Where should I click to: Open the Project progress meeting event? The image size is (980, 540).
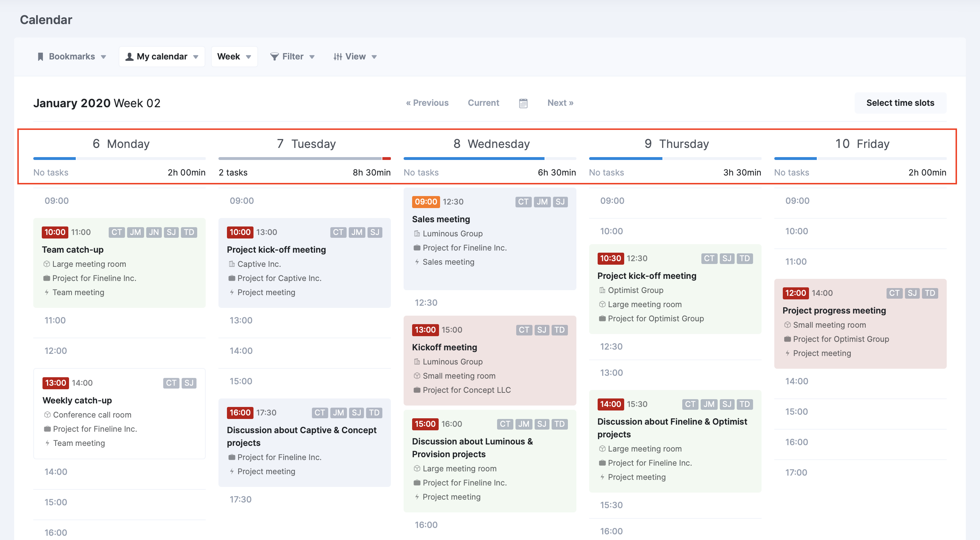pyautogui.click(x=860, y=324)
